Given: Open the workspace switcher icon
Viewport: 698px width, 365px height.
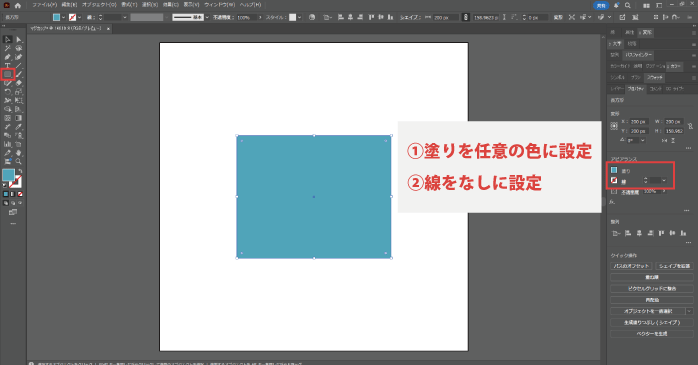Looking at the screenshot, I should pos(659,5).
